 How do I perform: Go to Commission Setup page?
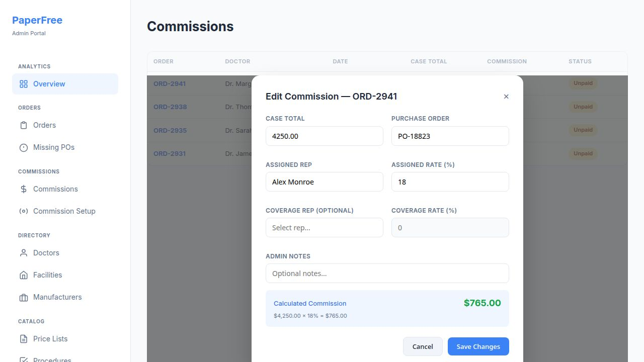[64, 211]
